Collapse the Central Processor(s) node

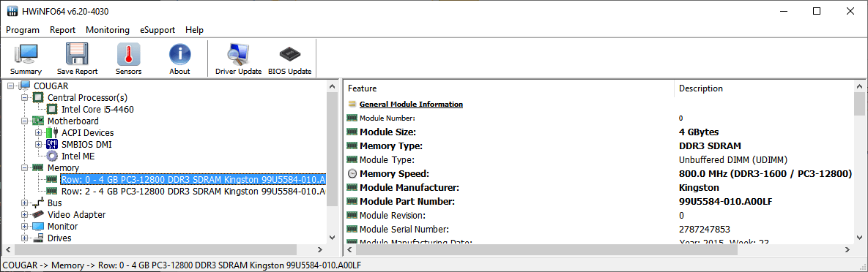24,97
